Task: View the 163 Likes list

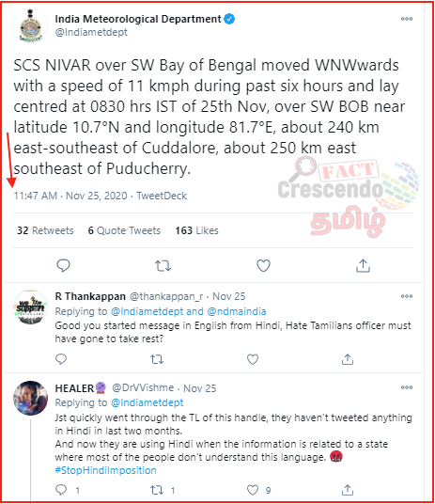Action: [196, 230]
